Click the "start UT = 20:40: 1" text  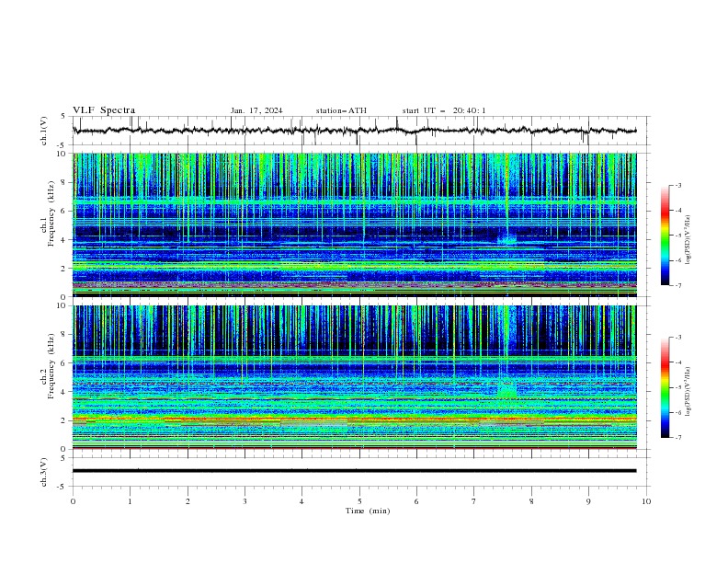(x=444, y=110)
